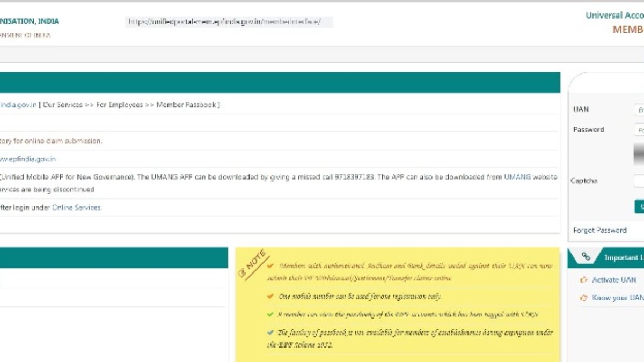
Task: Follow the Online Services link
Action: pyautogui.click(x=76, y=208)
